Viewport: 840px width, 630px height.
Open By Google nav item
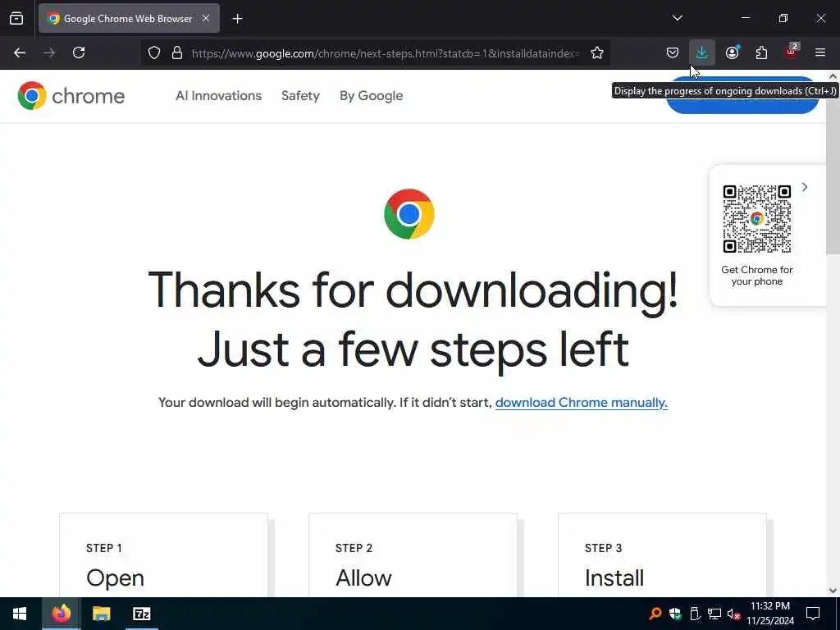click(x=372, y=96)
